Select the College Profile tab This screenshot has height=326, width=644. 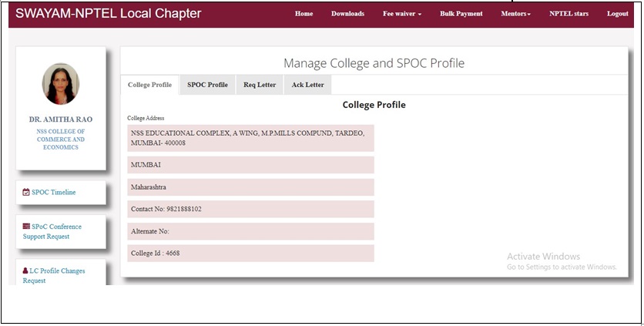click(149, 85)
